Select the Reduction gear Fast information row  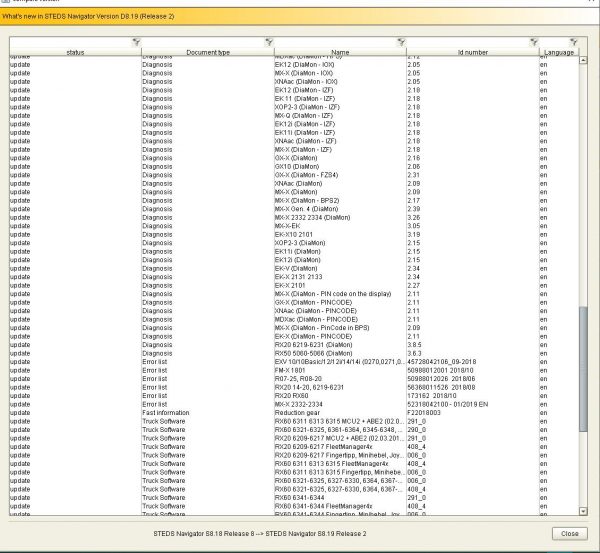(294, 413)
